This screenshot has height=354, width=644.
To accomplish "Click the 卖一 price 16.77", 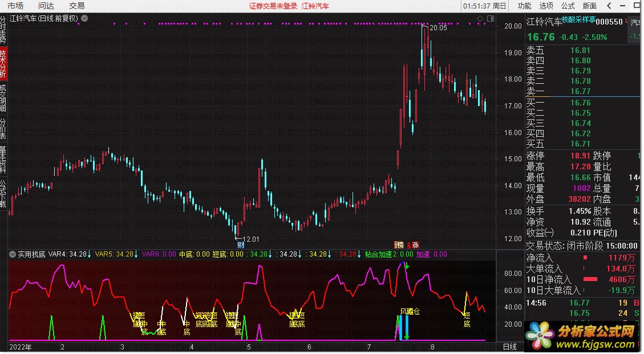I will click(x=580, y=91).
